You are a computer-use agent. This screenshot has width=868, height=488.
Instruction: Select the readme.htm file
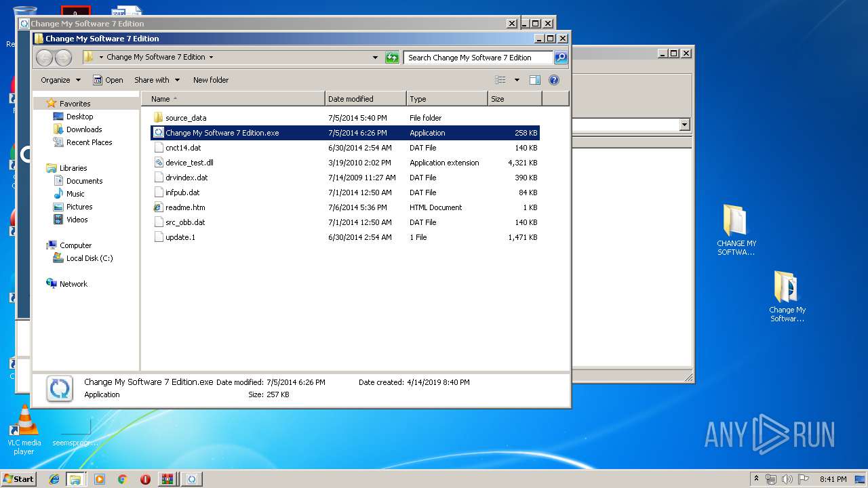pyautogui.click(x=345, y=207)
